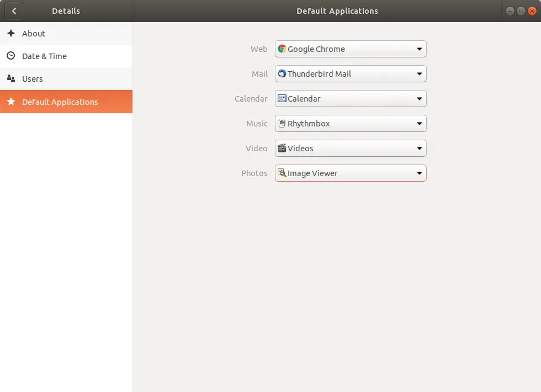Click the Music label
541x392 pixels.
[257, 124]
